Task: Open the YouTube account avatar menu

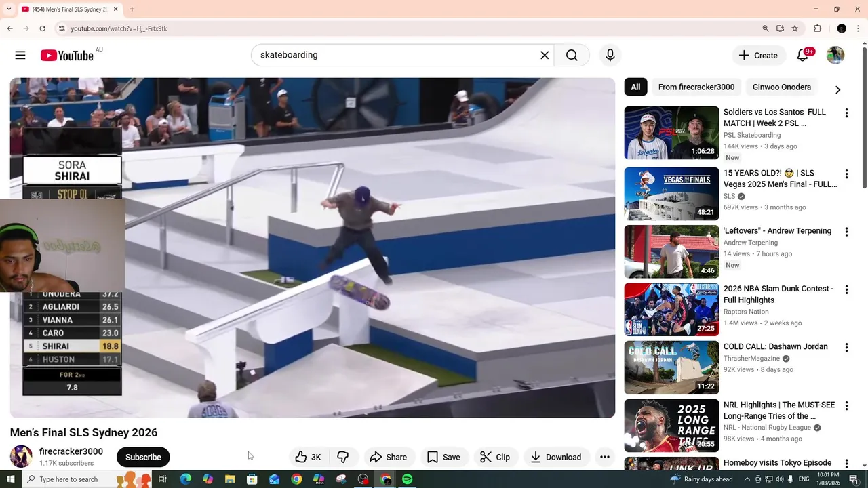Action: 835,55
